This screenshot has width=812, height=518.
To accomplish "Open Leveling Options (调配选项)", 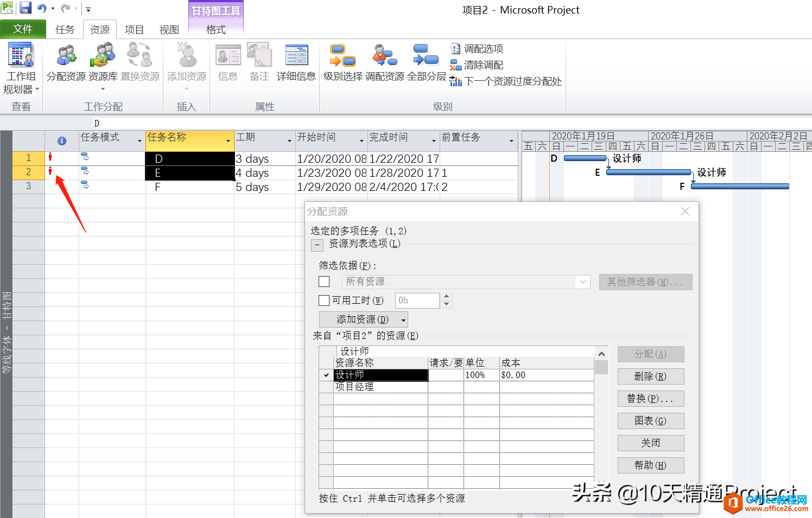I will [x=478, y=49].
